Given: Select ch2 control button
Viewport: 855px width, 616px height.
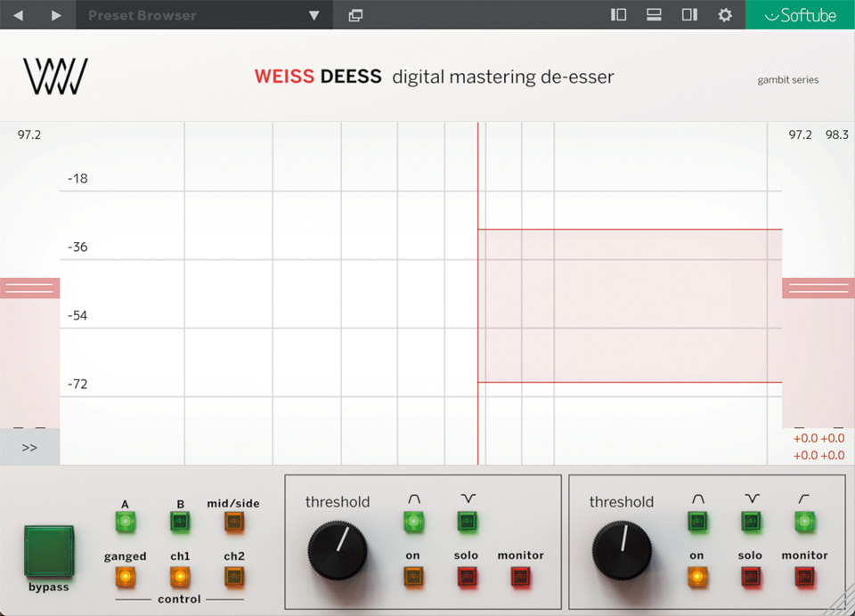Looking at the screenshot, I should click(x=234, y=576).
